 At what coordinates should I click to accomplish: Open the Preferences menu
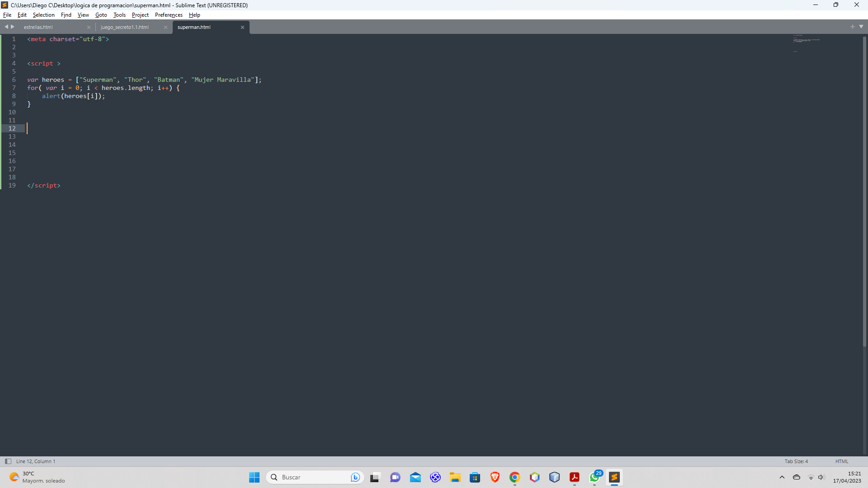pos(169,15)
